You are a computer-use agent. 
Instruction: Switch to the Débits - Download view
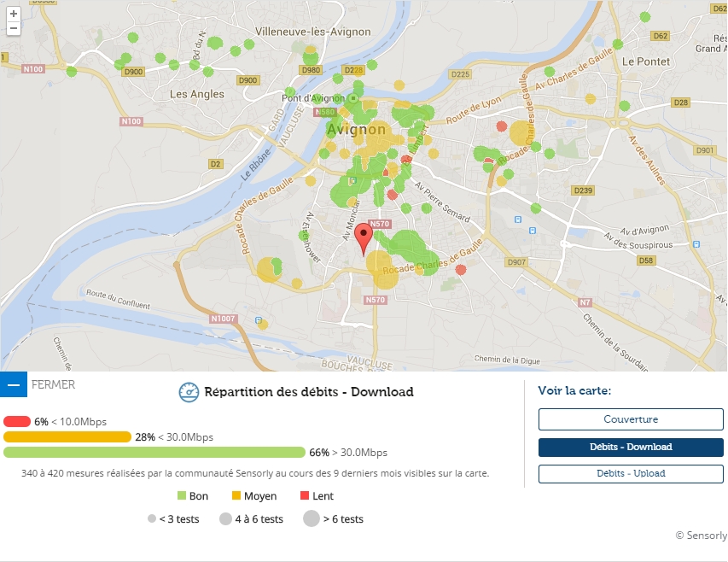click(x=630, y=447)
